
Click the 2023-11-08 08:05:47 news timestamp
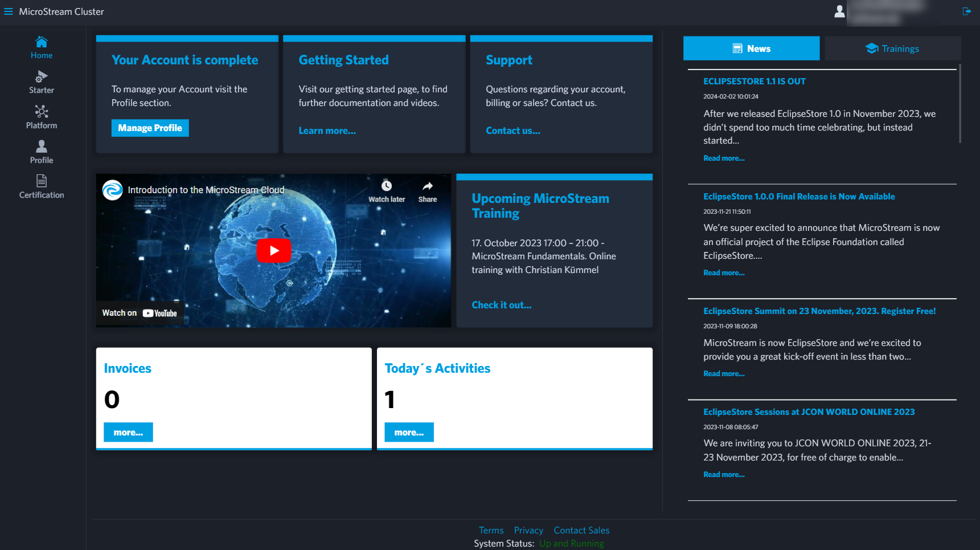731,427
